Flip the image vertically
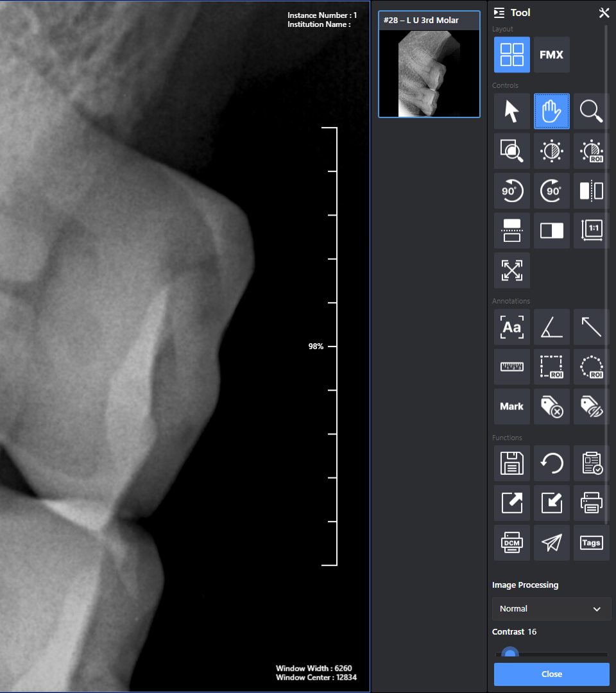 pyautogui.click(x=511, y=230)
